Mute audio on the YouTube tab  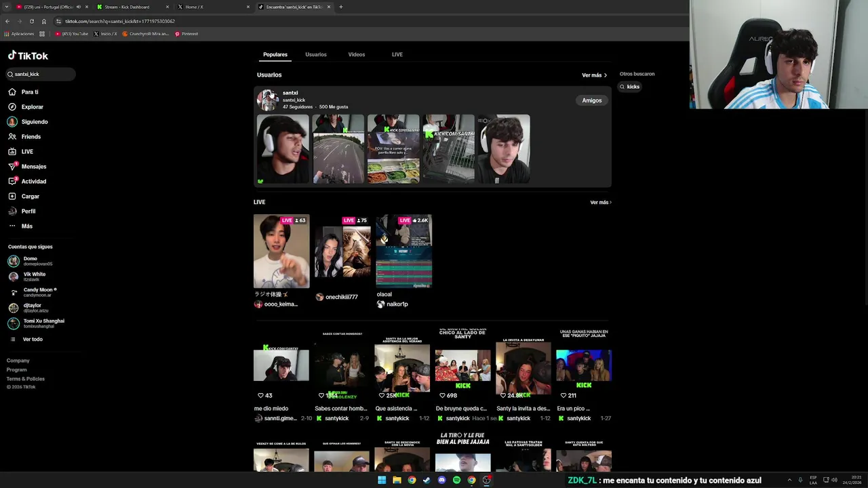pyautogui.click(x=79, y=7)
